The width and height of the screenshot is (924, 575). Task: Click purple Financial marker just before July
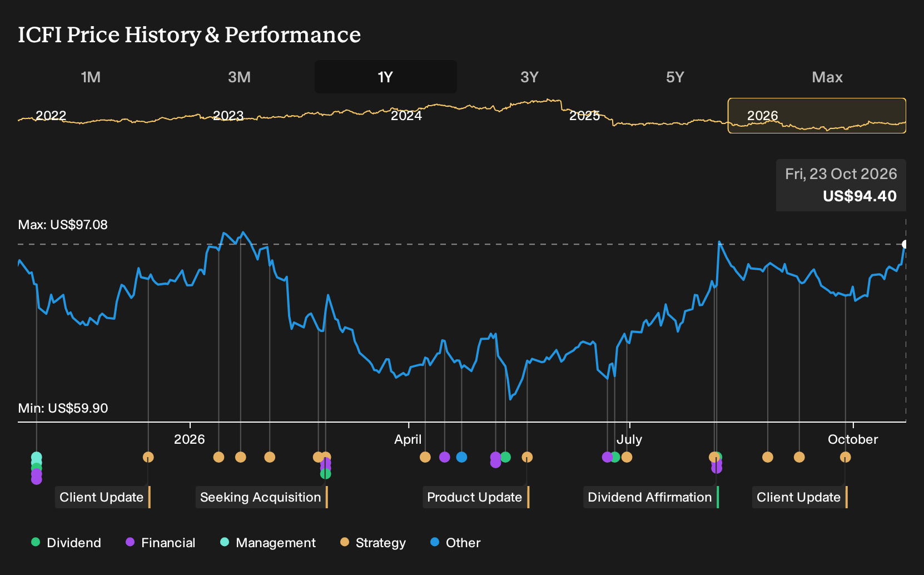607,457
